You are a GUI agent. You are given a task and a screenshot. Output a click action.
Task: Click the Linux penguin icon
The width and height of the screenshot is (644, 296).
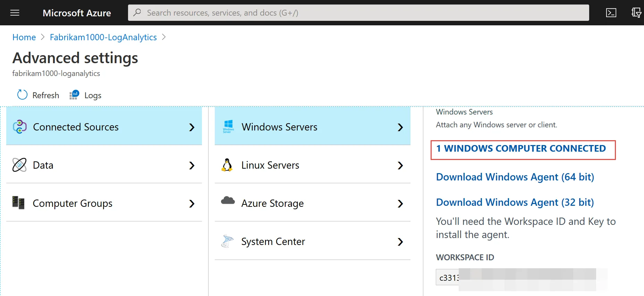click(227, 165)
